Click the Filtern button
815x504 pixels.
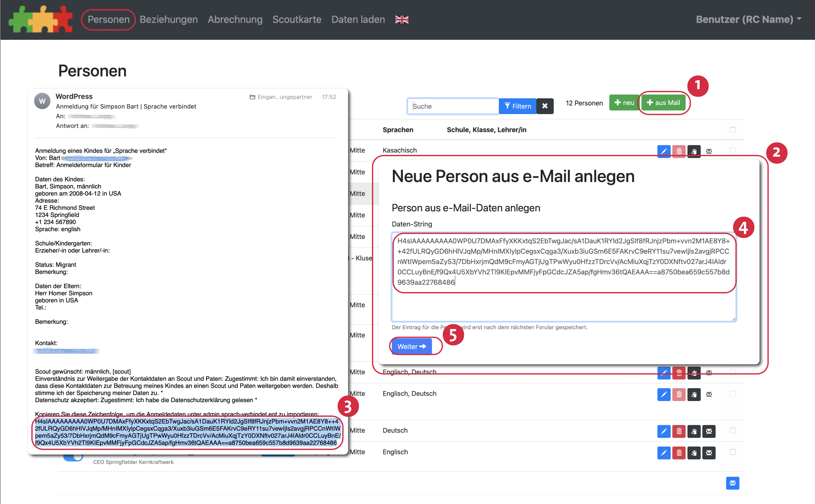point(517,106)
